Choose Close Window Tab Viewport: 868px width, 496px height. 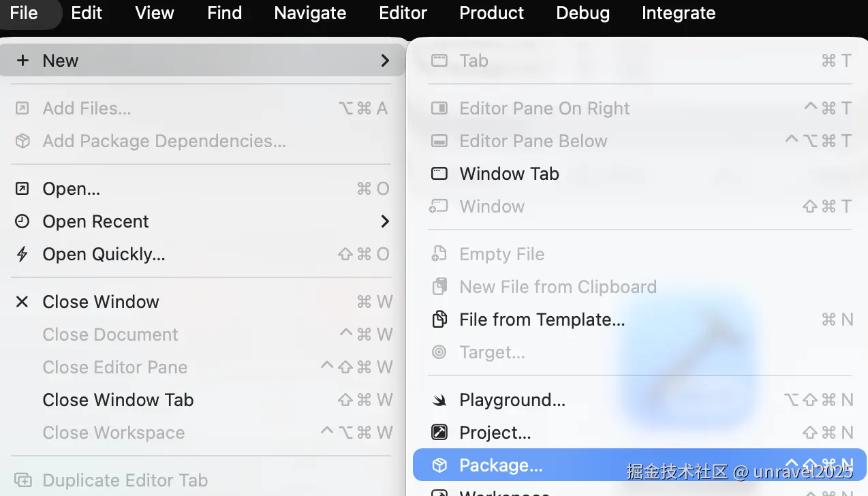[x=118, y=400]
